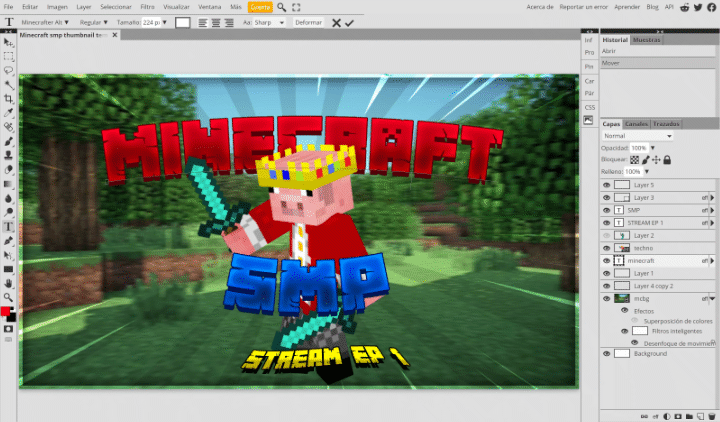The height and width of the screenshot is (422, 720).
Task: Toggle Quick Mask mode icon
Action: coord(8,329)
